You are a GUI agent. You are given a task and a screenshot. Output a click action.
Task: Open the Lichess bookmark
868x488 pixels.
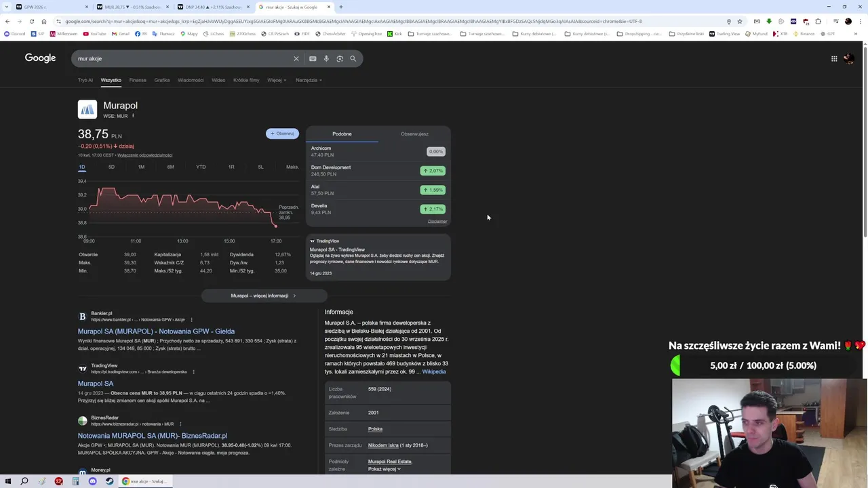point(214,34)
